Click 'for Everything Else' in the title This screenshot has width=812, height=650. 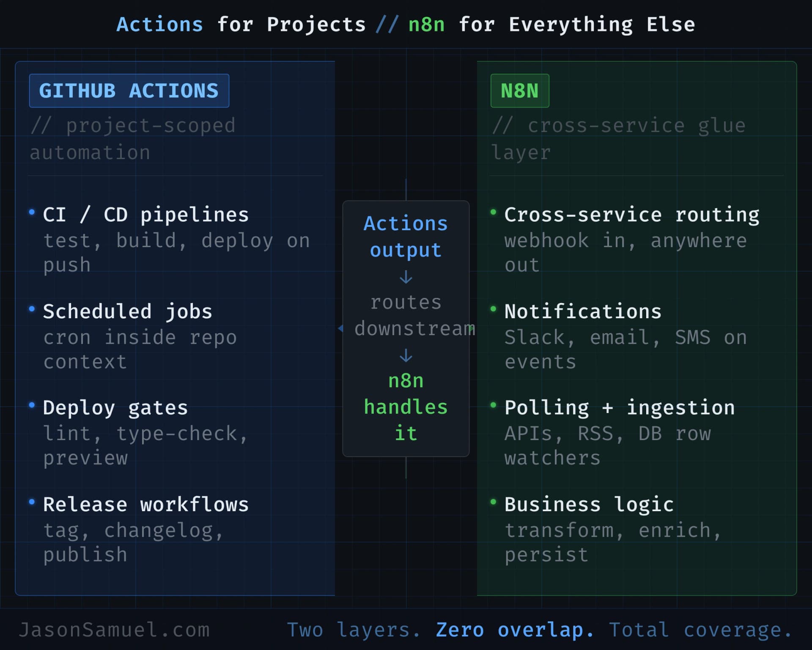click(577, 25)
